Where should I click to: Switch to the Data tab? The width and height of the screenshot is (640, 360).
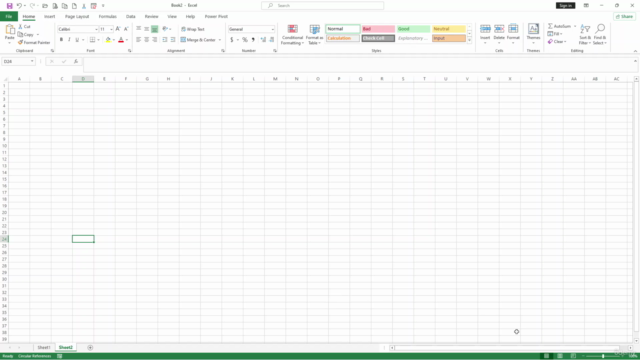pyautogui.click(x=131, y=16)
